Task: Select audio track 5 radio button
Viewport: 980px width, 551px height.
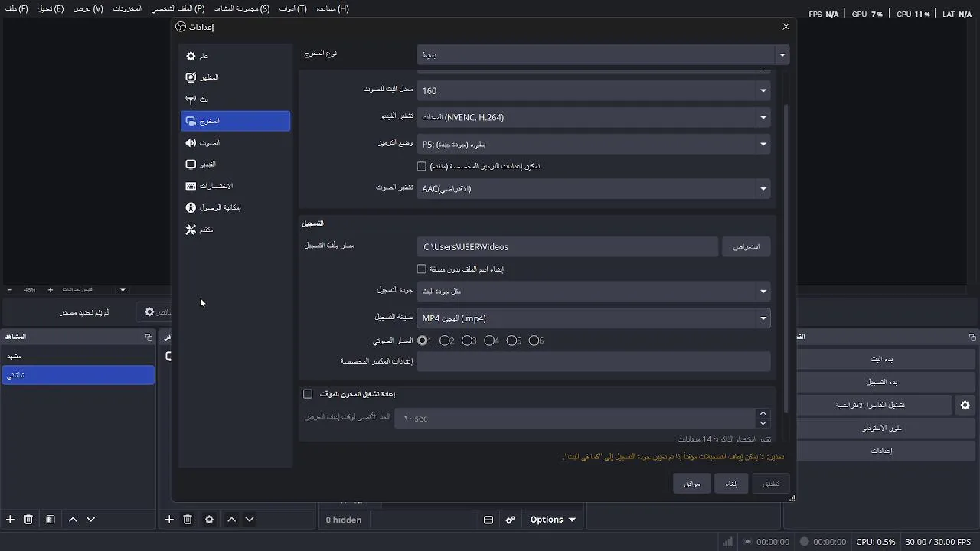Action: click(511, 341)
